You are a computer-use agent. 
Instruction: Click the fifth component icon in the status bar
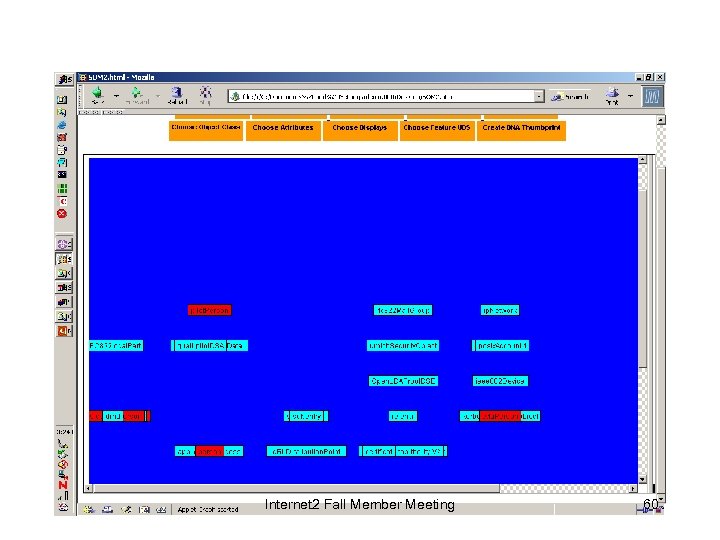[161, 509]
